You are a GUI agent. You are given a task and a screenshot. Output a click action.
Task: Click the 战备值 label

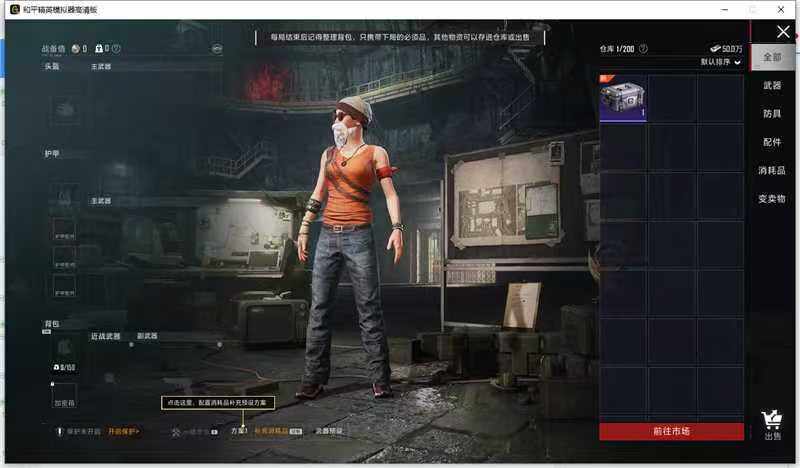(x=53, y=48)
